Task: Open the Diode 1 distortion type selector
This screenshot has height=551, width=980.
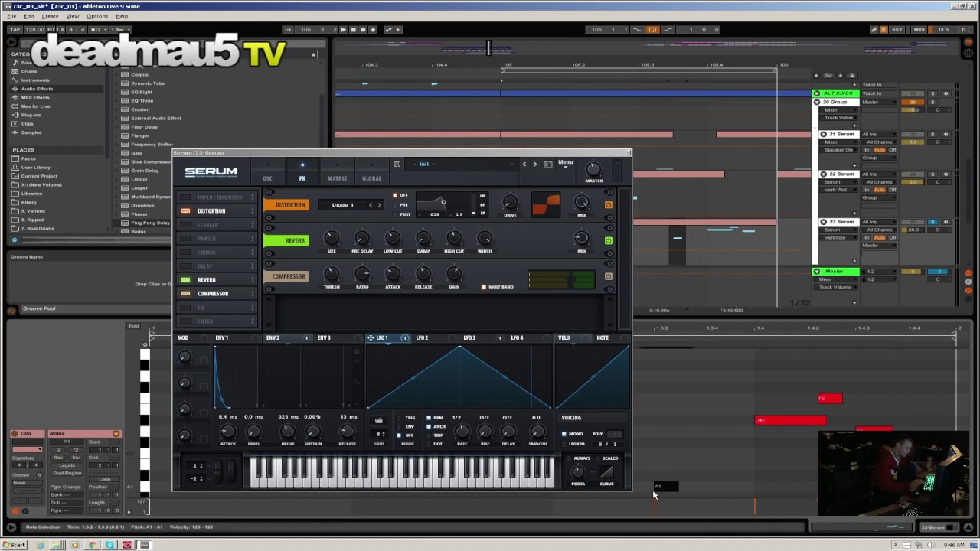Action: 342,205
